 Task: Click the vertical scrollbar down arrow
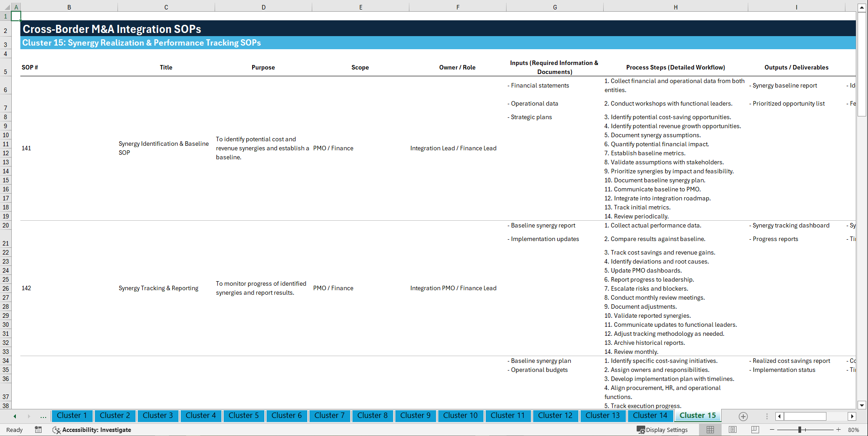862,405
